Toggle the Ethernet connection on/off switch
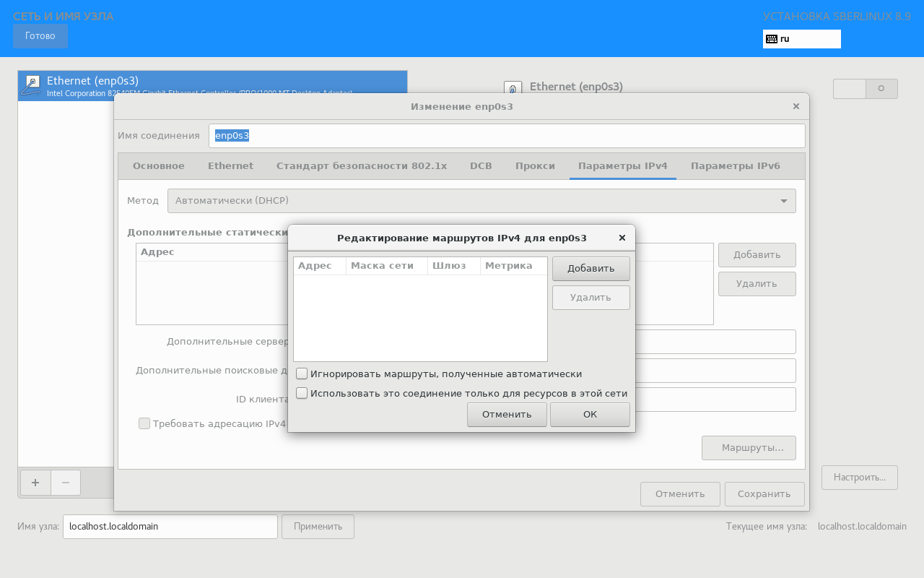Viewport: 924px width, 578px height. 865,89
